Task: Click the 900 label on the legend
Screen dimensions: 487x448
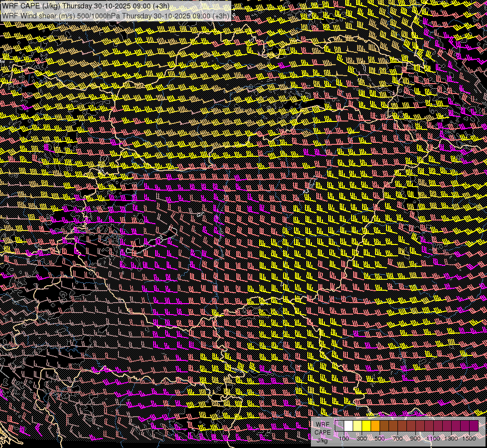Action: tap(415, 439)
